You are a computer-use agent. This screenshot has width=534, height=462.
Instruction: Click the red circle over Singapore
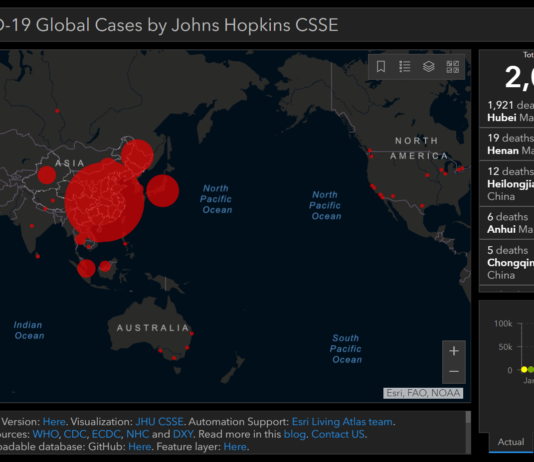click(x=86, y=268)
